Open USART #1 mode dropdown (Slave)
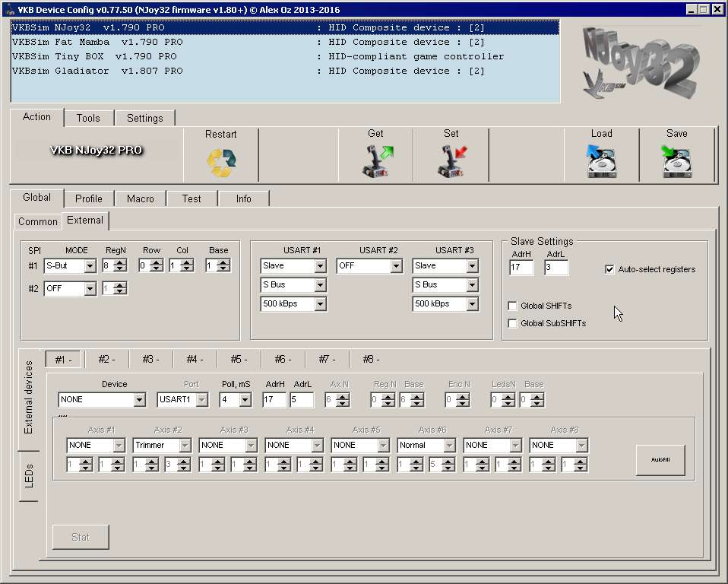 tap(293, 265)
